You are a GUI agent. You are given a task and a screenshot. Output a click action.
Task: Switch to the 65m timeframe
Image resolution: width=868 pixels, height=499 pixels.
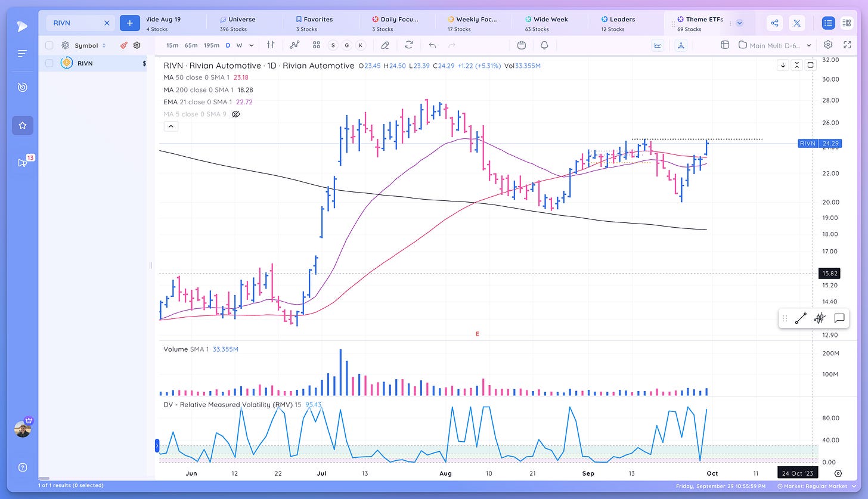click(x=191, y=45)
